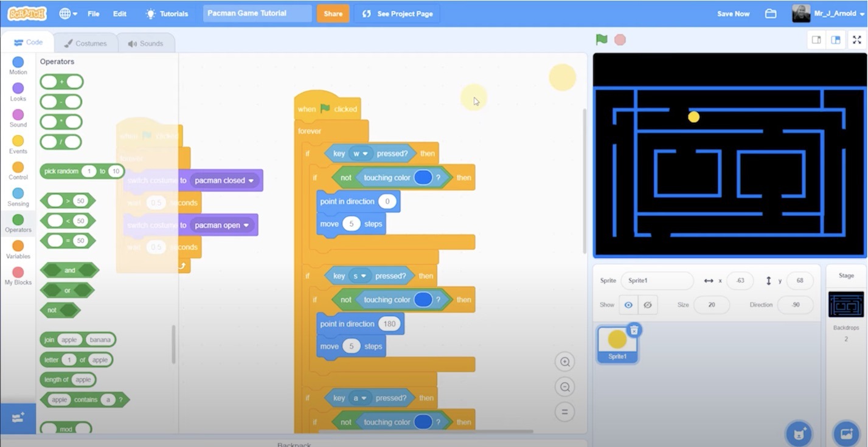Select the Sensing block category
Image resolution: width=868 pixels, height=447 pixels.
18,197
